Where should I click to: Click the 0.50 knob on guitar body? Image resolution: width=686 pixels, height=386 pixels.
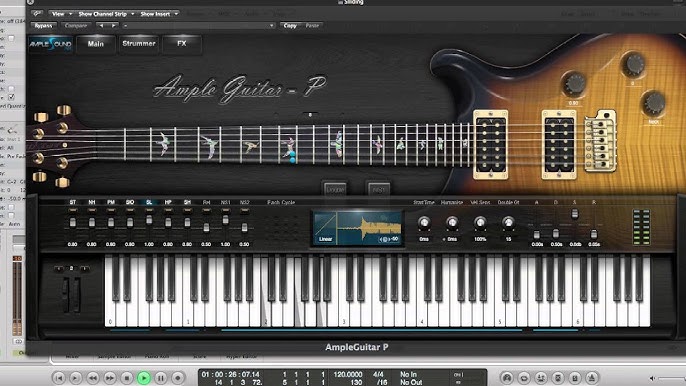tap(574, 85)
